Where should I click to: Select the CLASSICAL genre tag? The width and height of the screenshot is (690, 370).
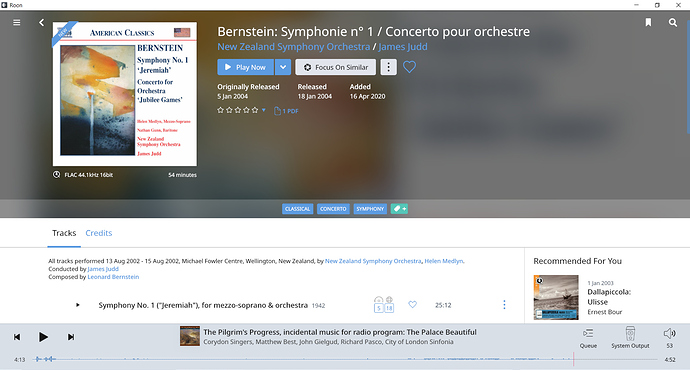[x=297, y=209]
